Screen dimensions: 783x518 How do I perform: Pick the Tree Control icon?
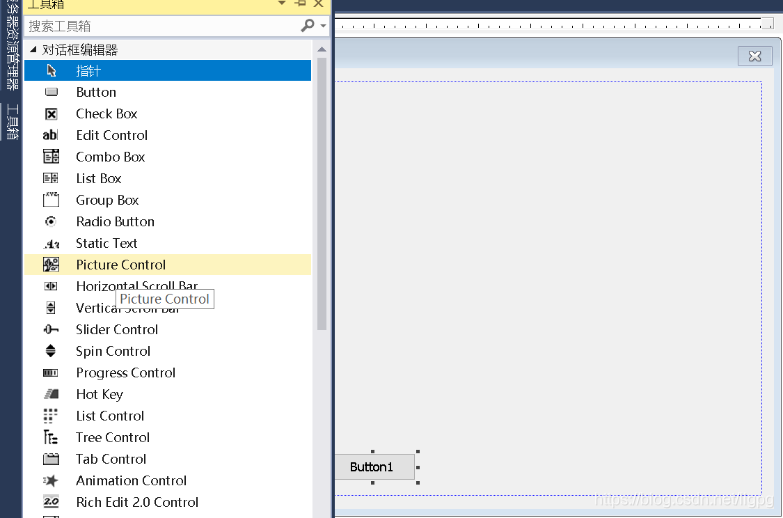[x=50, y=437]
